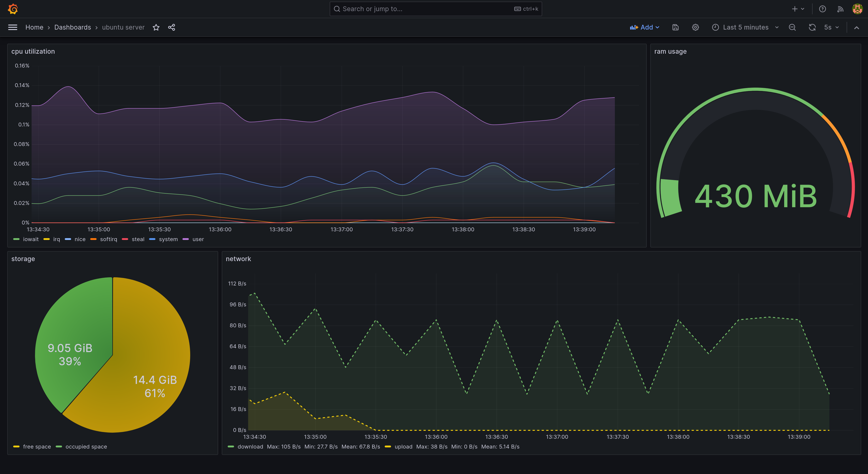This screenshot has height=474, width=868.
Task: Toggle nice series in legend
Action: (x=80, y=239)
